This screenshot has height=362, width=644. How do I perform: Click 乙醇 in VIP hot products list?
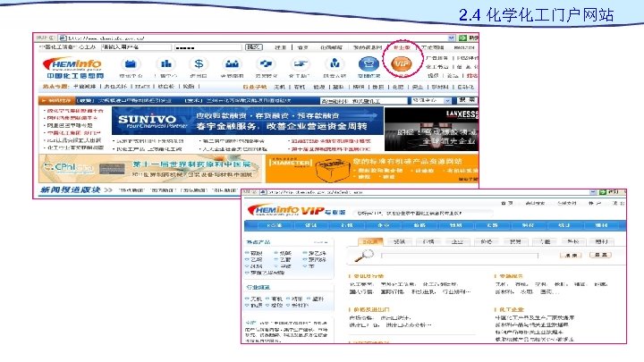(285, 260)
